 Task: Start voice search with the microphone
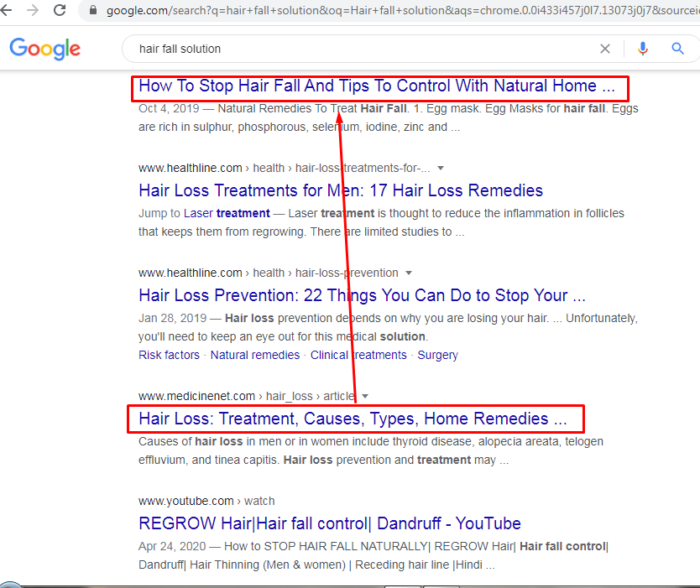click(x=643, y=49)
